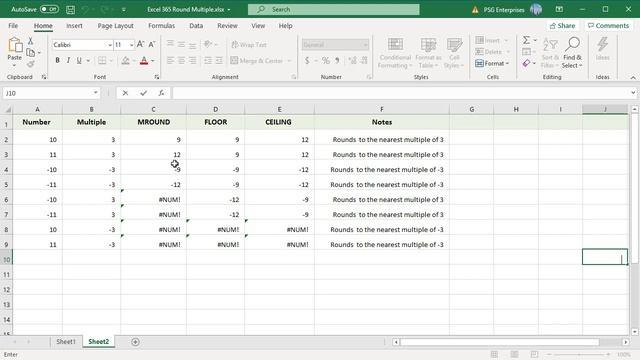Collapse the ribbon chevron

633,77
